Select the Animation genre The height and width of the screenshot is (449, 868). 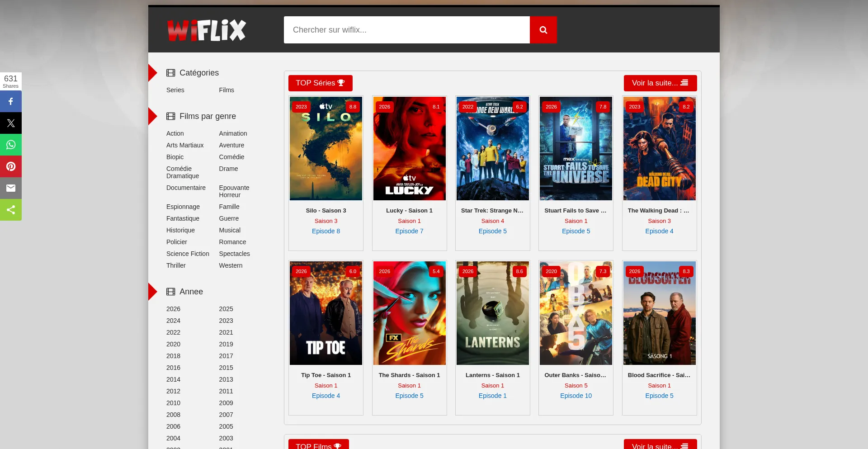233,133
